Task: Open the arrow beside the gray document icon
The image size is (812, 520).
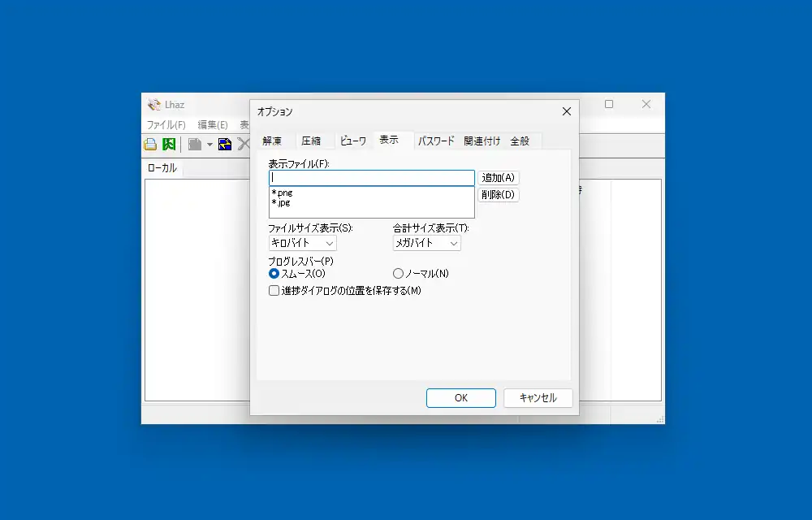Action: (x=209, y=145)
